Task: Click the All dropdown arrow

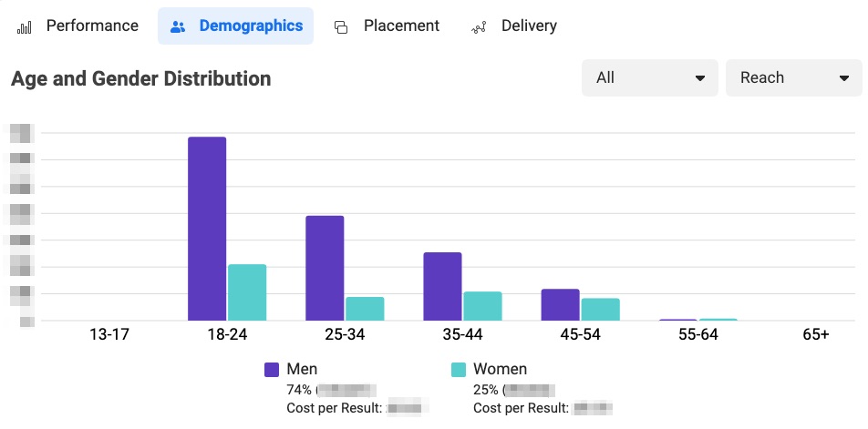Action: click(700, 78)
